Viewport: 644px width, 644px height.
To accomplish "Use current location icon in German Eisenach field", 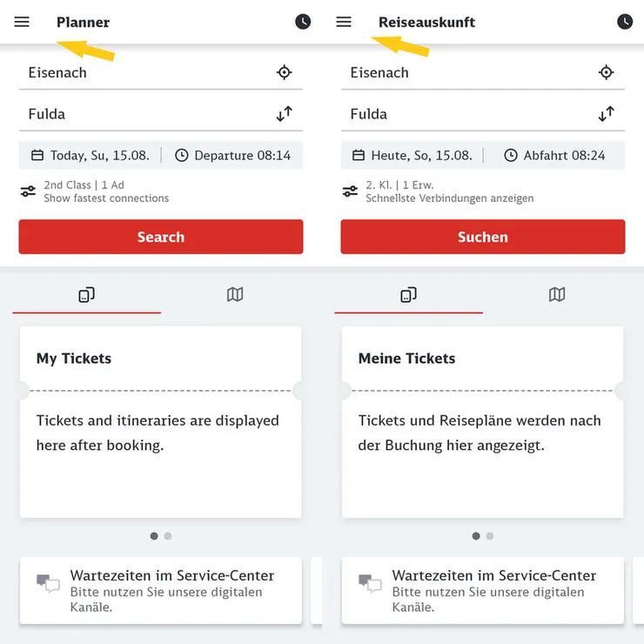I will (607, 72).
